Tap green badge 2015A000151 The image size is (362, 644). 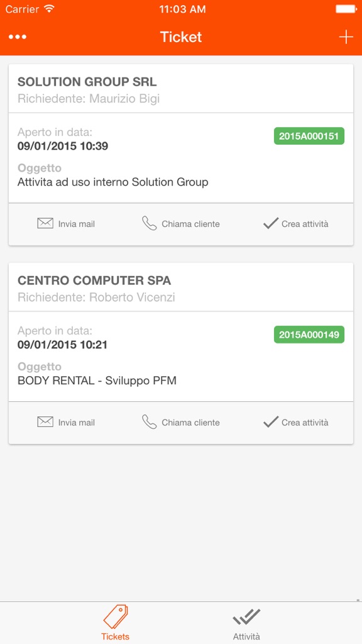[309, 136]
